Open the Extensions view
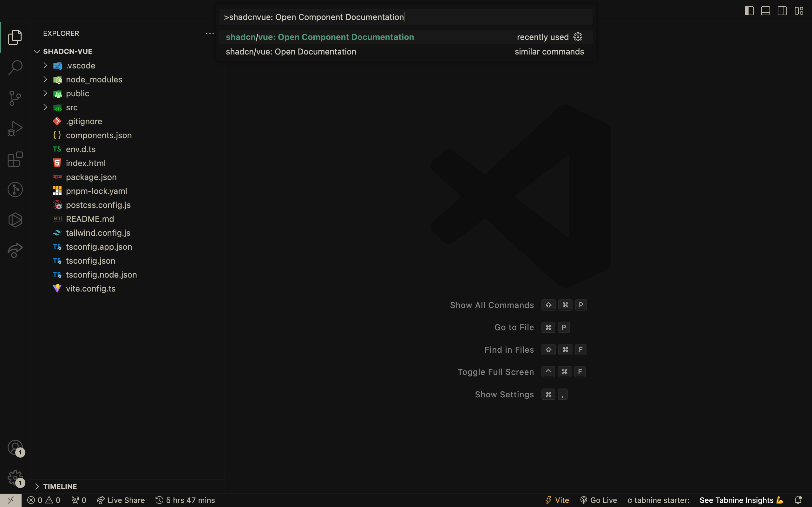Screen dimensions: 812x507 tap(15, 159)
